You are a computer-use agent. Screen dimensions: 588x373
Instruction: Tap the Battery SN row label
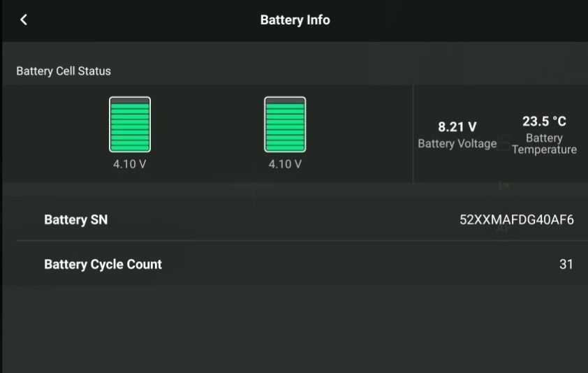click(75, 219)
